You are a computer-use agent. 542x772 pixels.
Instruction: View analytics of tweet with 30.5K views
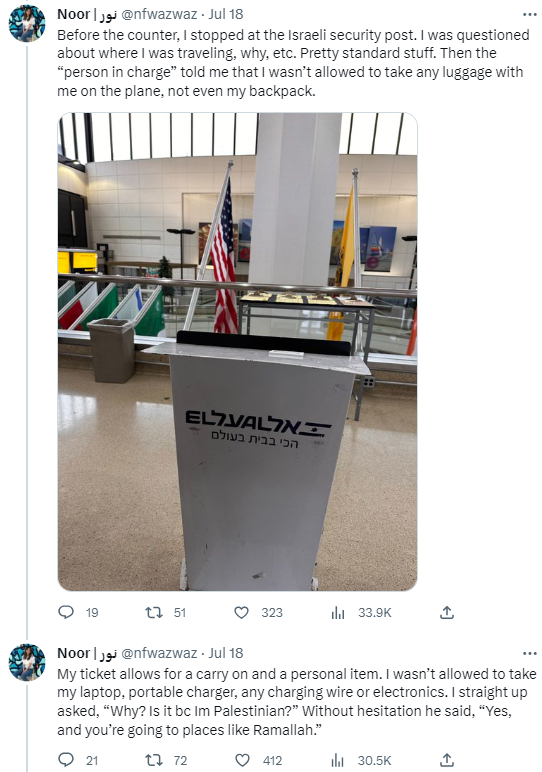point(338,761)
